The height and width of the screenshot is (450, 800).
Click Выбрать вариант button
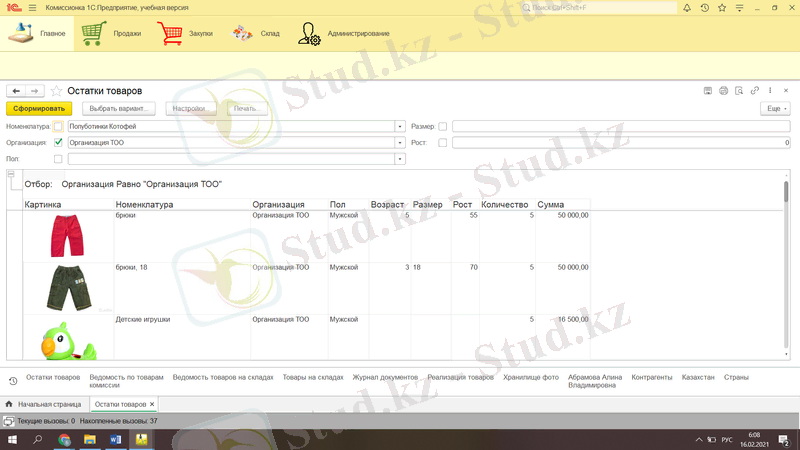coord(118,109)
